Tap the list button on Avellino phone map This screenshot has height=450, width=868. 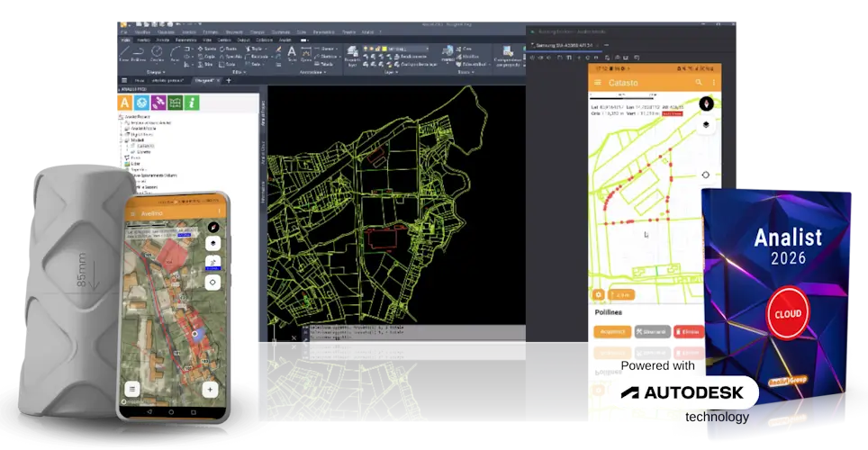pos(131,389)
